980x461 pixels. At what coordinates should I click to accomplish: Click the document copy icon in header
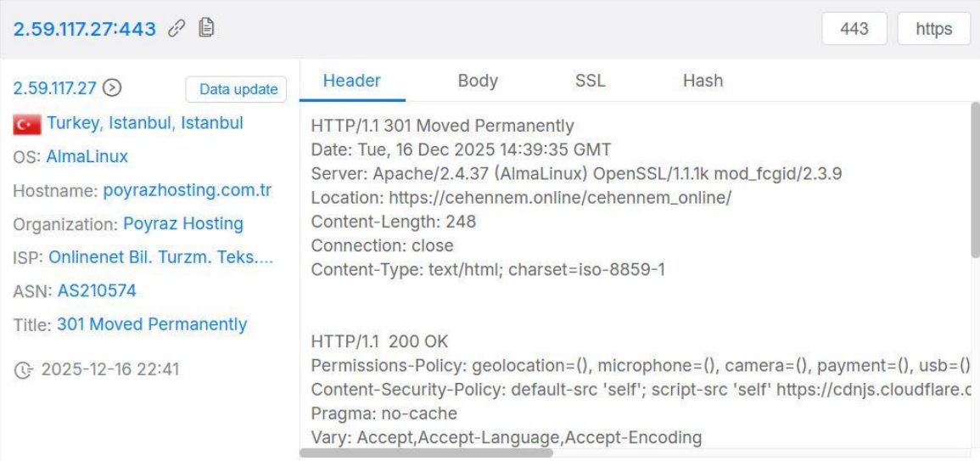click(x=206, y=27)
